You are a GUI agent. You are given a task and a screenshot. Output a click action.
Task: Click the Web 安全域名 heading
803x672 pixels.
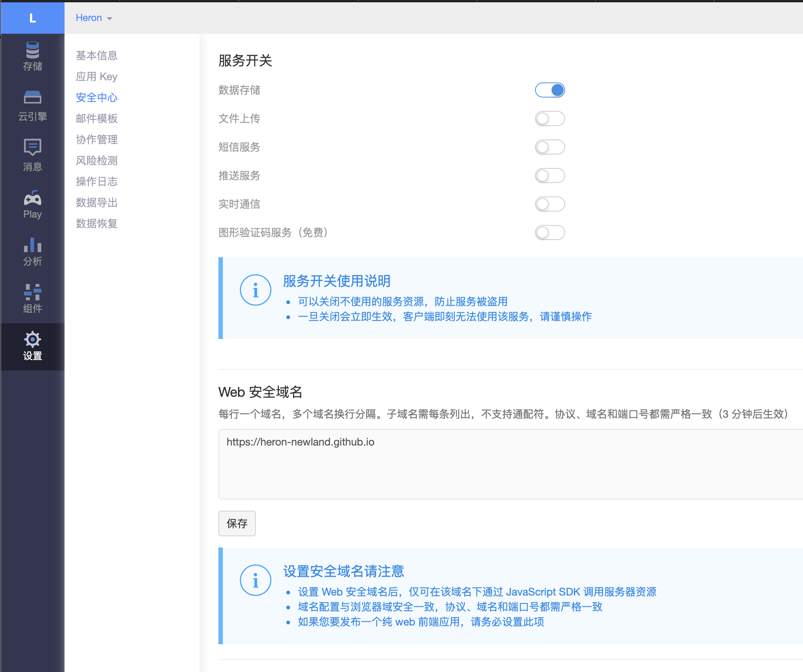(x=260, y=392)
